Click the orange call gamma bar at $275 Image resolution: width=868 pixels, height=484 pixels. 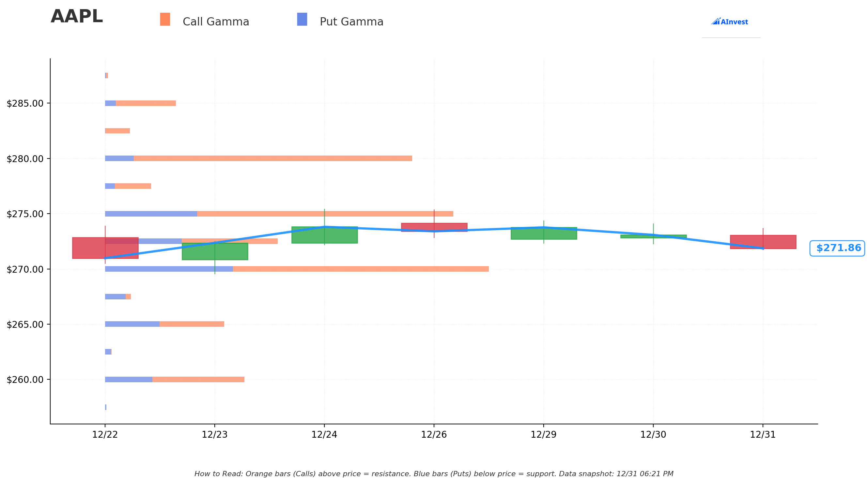[x=325, y=214]
